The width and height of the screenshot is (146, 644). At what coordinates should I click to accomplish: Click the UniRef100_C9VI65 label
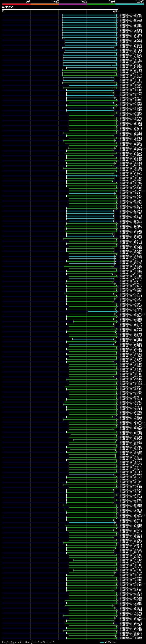[x=131, y=120]
